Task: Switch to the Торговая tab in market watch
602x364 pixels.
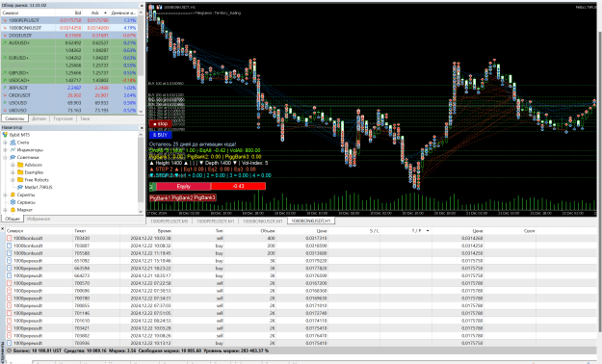Action: tap(63, 118)
